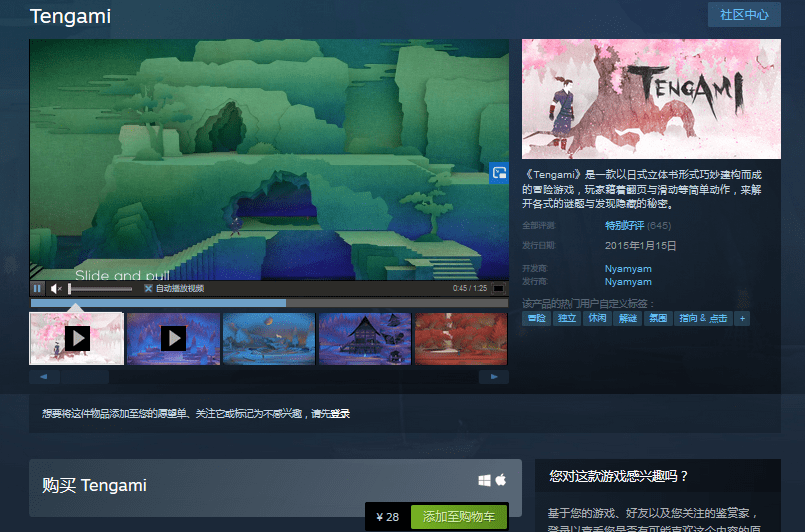The width and height of the screenshot is (805, 532).
Task: Add Tengami to cart with 添加至购物车
Action: (458, 517)
